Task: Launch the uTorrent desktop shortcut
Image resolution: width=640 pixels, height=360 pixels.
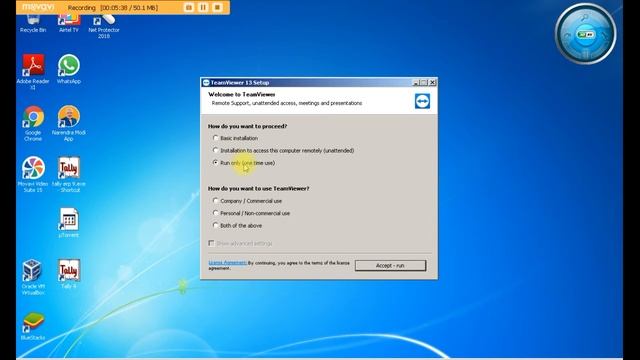Action: point(69,223)
